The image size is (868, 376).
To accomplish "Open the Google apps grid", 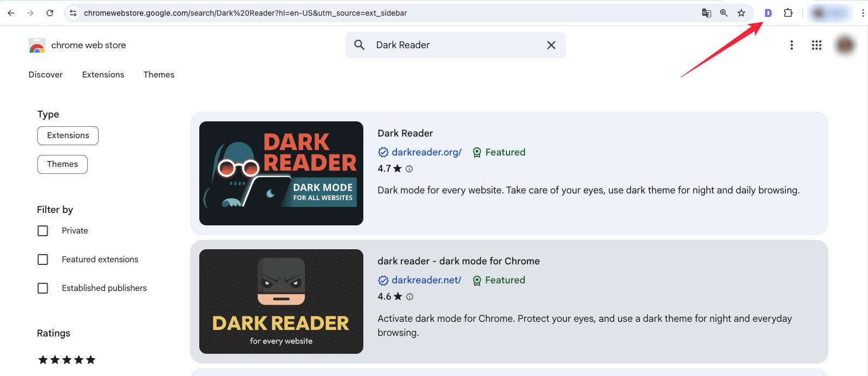I will click(x=817, y=45).
